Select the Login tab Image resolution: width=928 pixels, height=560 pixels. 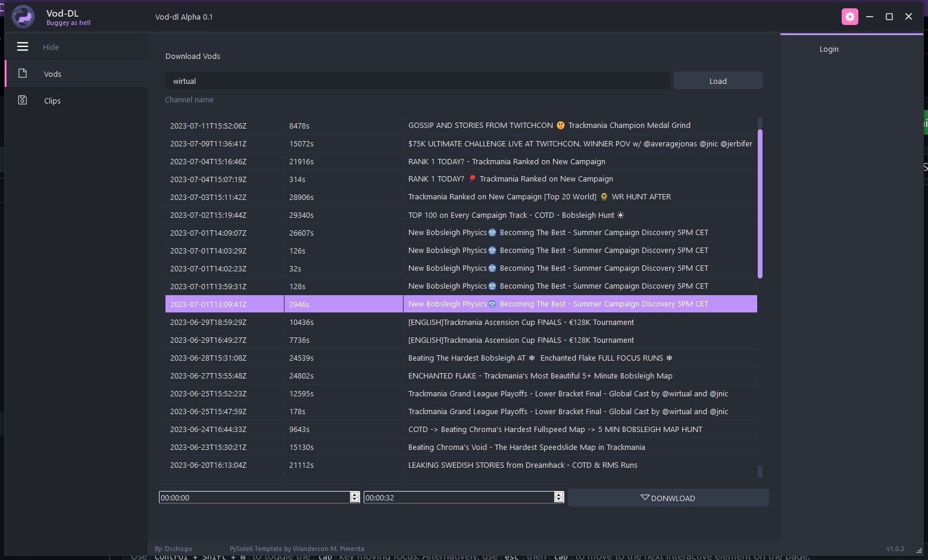[x=829, y=49]
